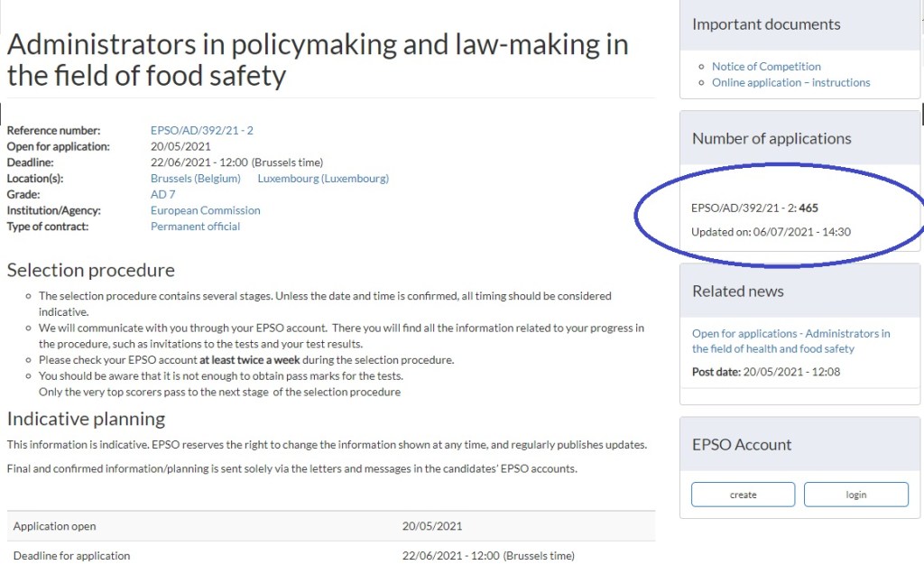Click the Selection procedure section heading
Image resolution: width=924 pixels, height=574 pixels.
[x=91, y=270]
